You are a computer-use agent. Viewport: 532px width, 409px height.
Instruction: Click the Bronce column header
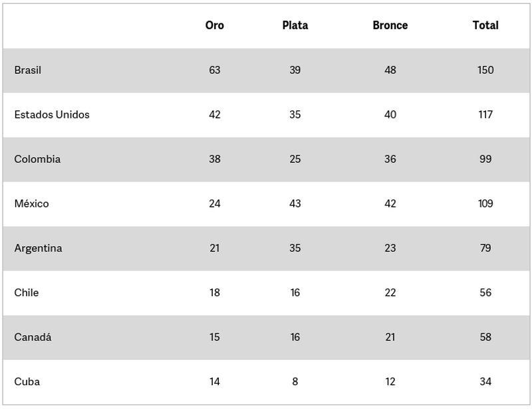click(390, 25)
